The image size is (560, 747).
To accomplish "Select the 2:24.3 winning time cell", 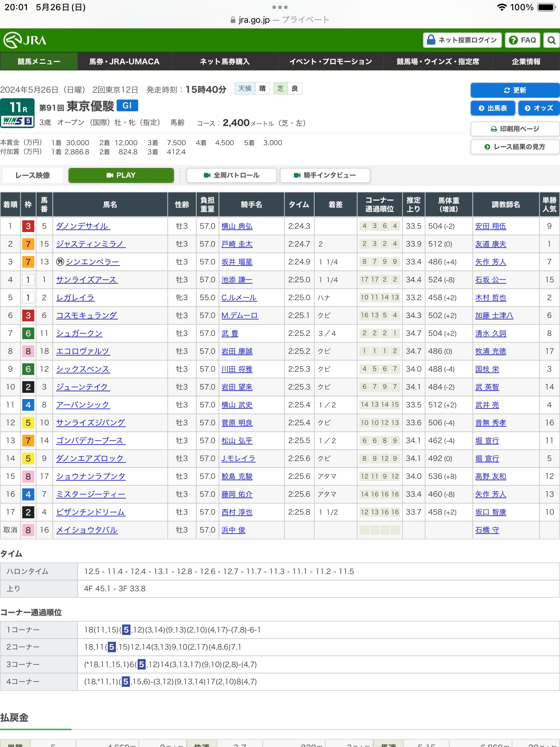I will click(x=299, y=226).
